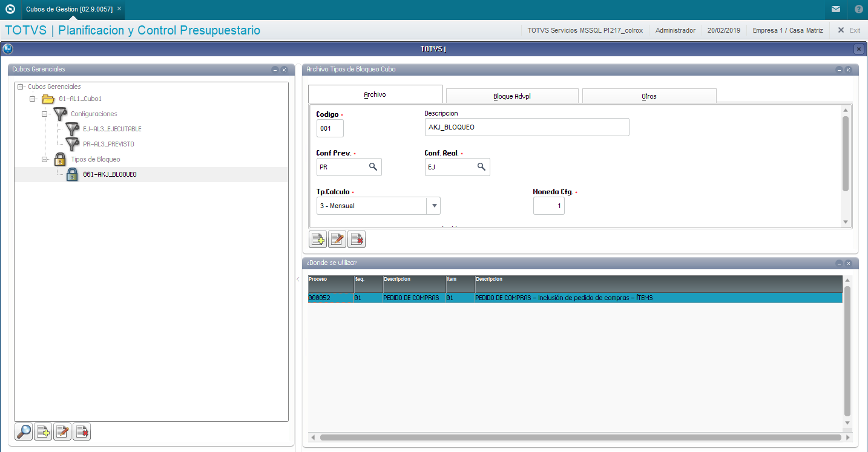Click Empresa 1 / Casa Matriz
The width and height of the screenshot is (868, 452).
click(788, 30)
